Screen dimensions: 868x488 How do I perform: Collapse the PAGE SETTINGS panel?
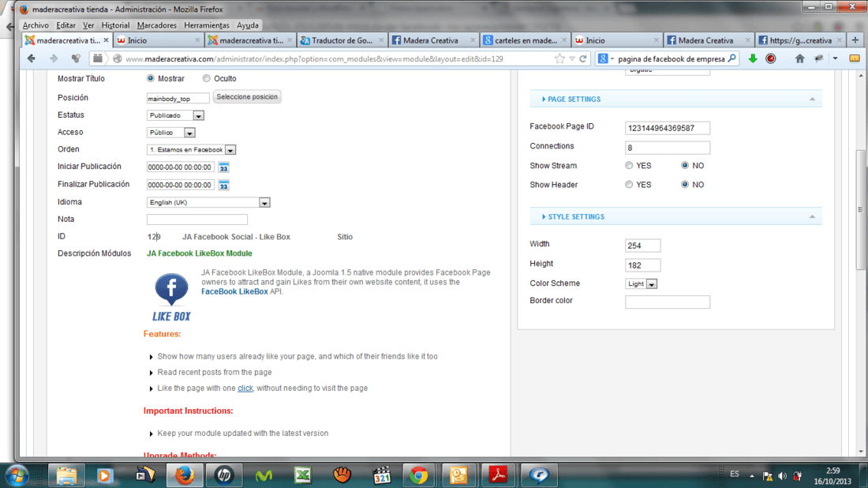[x=812, y=99]
